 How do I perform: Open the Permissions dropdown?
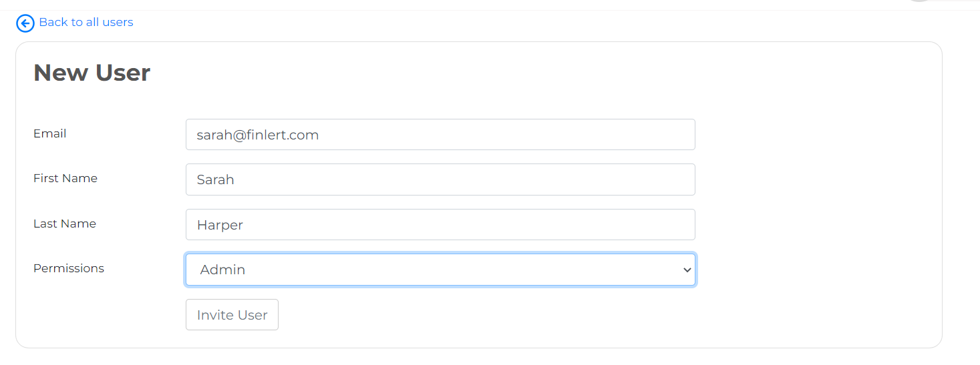pos(440,270)
